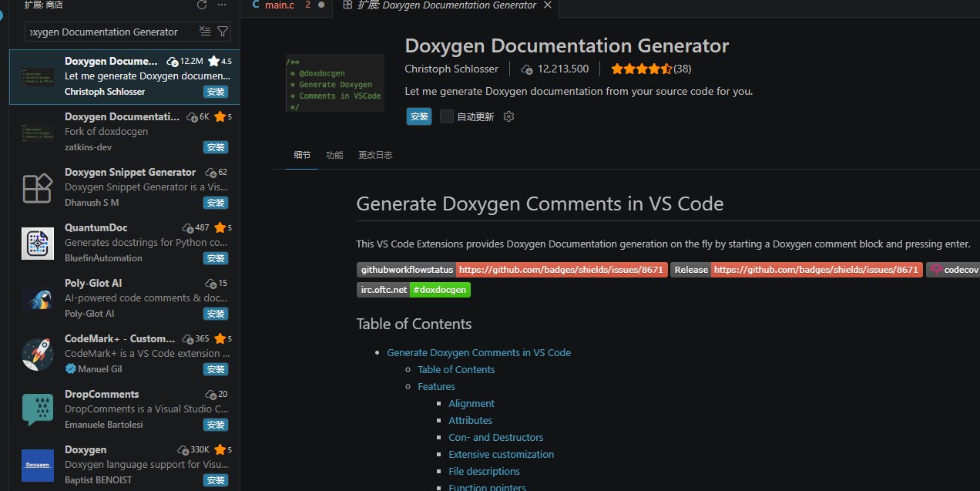Screen dimensions: 980x491
Task: Click the irc.oftc.net #doxdocgen badge
Action: pos(413,290)
